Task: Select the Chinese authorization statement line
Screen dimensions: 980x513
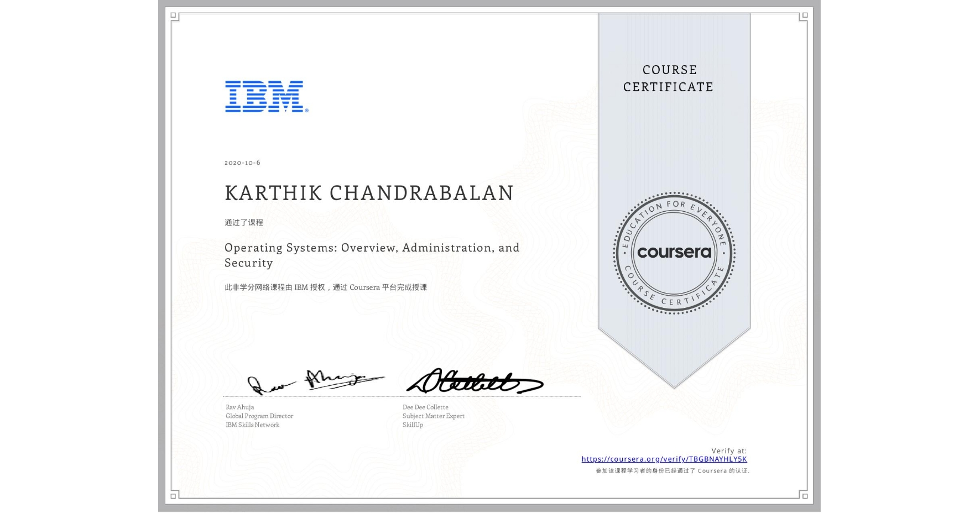Action: 326,287
